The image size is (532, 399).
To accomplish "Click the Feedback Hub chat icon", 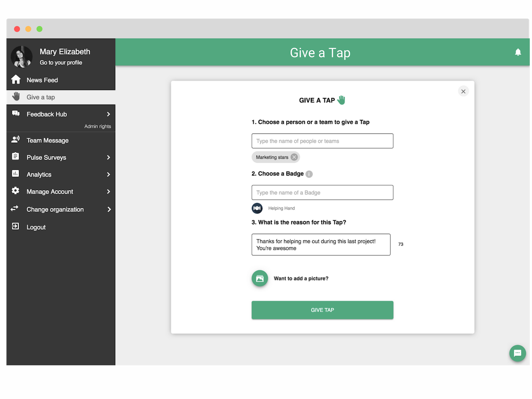I will pyautogui.click(x=16, y=113).
